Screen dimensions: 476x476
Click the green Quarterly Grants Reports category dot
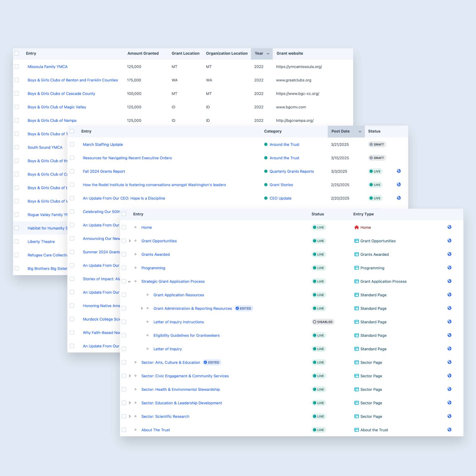click(x=266, y=171)
